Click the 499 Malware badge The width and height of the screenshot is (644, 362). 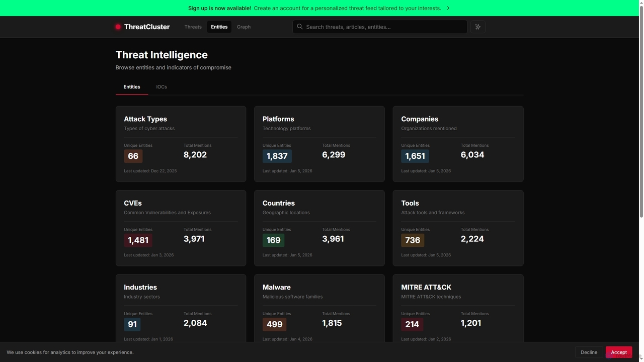click(x=275, y=324)
